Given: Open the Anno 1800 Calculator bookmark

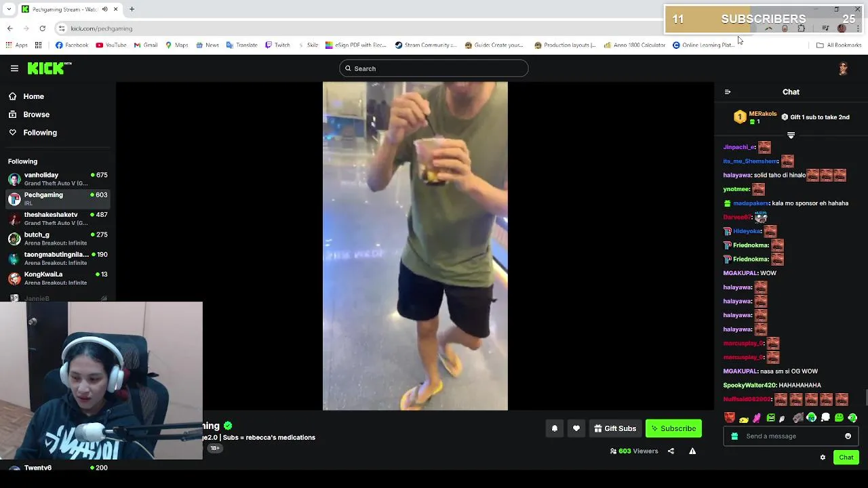Looking at the screenshot, I should coord(634,45).
